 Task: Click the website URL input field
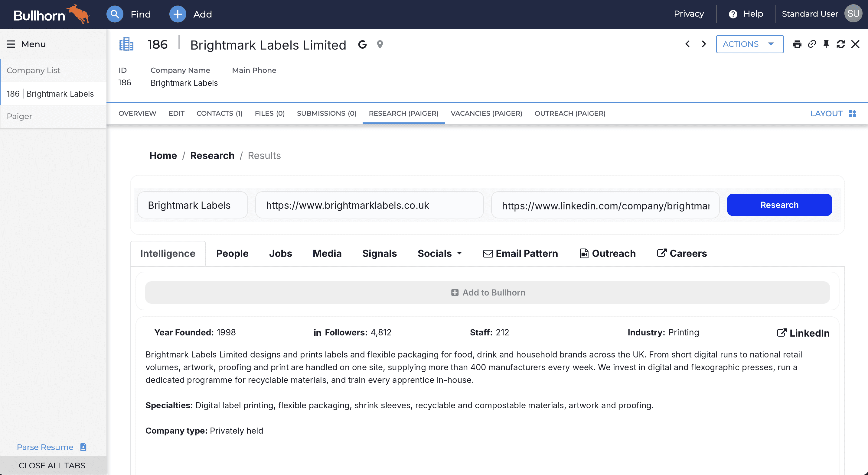[369, 205]
